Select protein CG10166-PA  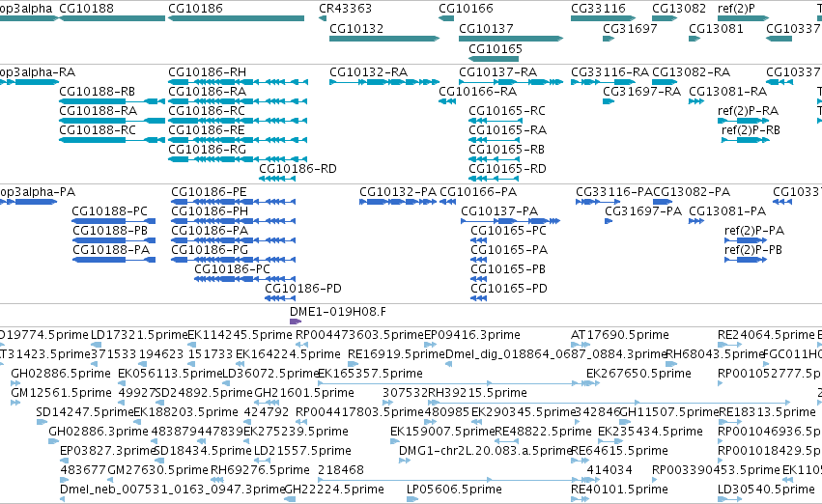(478, 192)
